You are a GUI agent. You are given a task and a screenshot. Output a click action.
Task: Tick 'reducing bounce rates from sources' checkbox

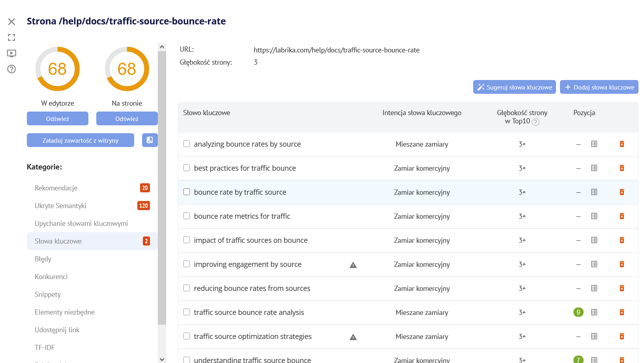click(187, 288)
